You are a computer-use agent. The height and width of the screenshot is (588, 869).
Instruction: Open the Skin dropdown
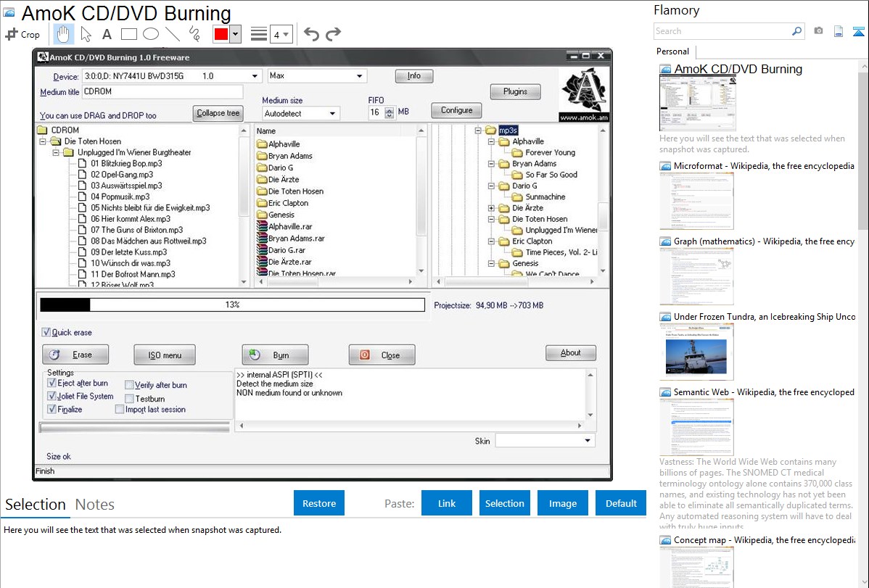[587, 441]
